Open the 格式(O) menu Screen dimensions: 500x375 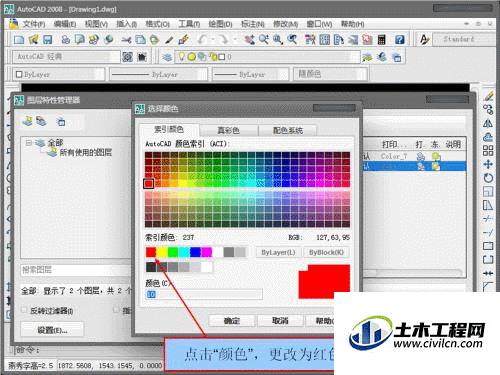click(158, 24)
